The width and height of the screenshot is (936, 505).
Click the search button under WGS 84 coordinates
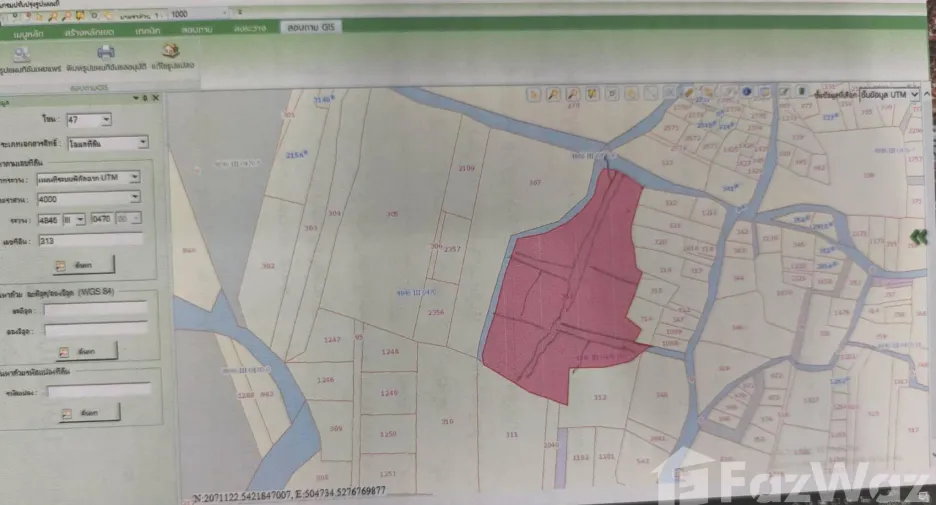(87, 352)
